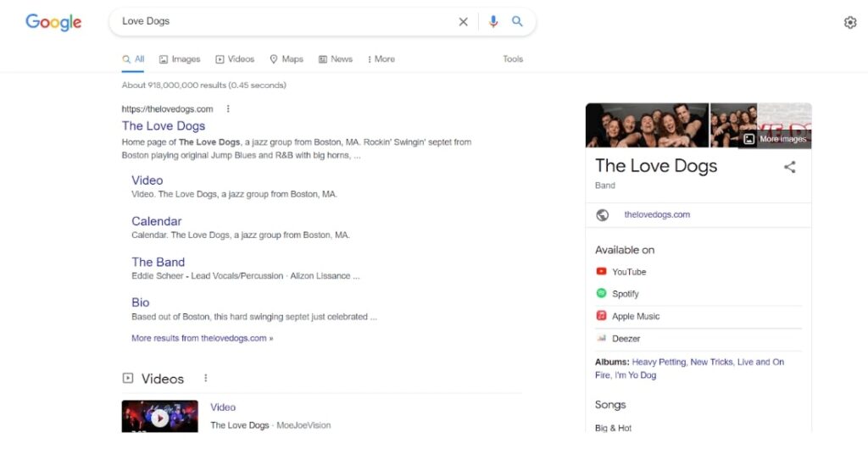Click the Apple Music icon

point(601,316)
